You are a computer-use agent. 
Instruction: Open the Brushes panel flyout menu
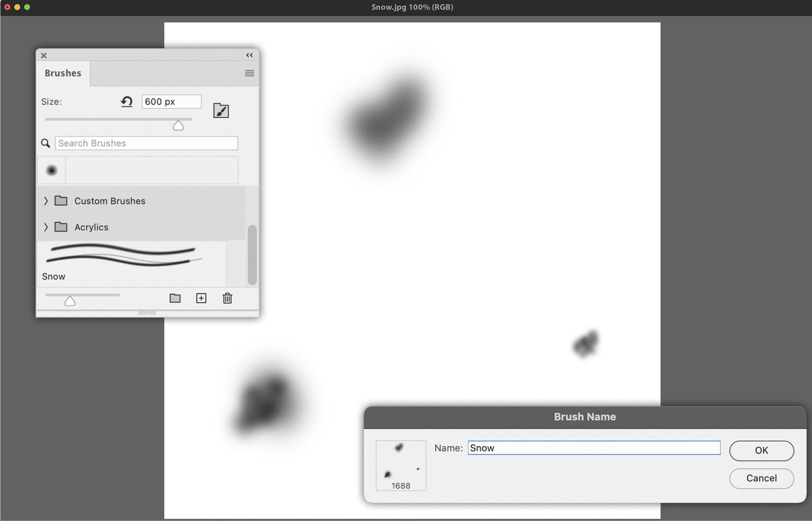249,73
